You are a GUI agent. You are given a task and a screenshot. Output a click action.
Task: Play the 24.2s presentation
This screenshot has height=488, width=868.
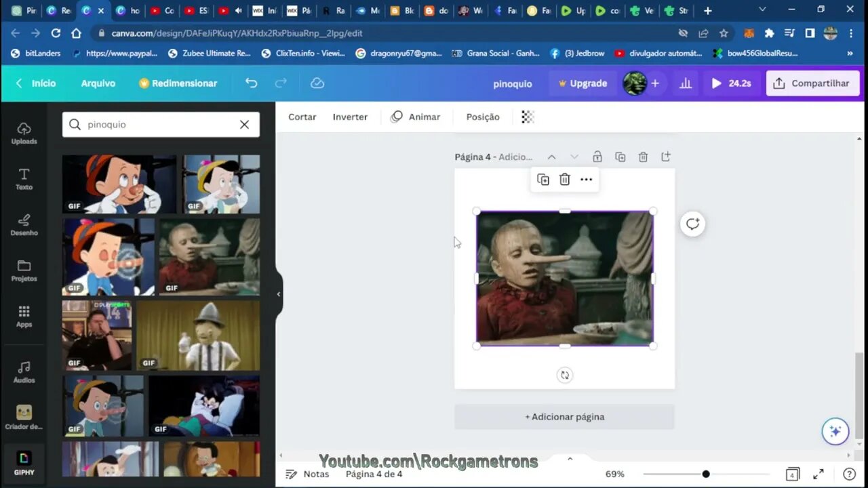731,83
